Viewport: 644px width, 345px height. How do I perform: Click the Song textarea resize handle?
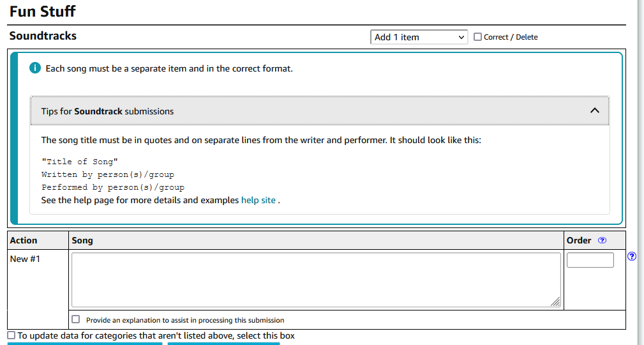point(555,302)
